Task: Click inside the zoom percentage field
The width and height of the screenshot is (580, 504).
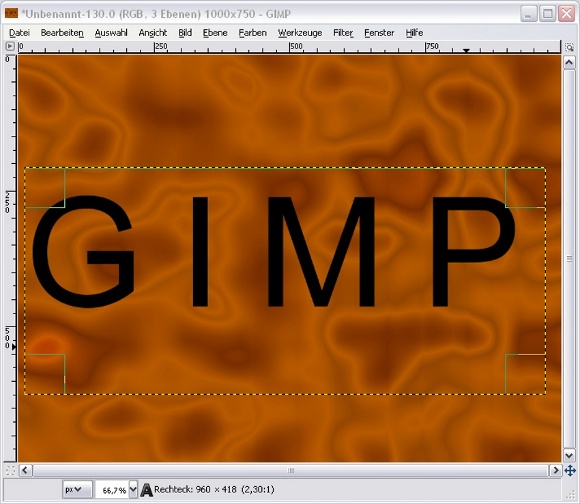Action: point(112,490)
